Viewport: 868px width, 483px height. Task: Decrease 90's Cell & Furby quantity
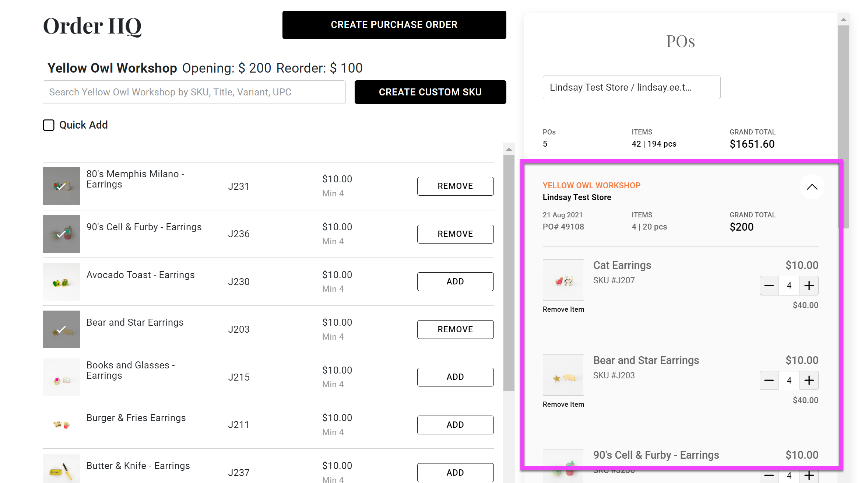pos(769,475)
